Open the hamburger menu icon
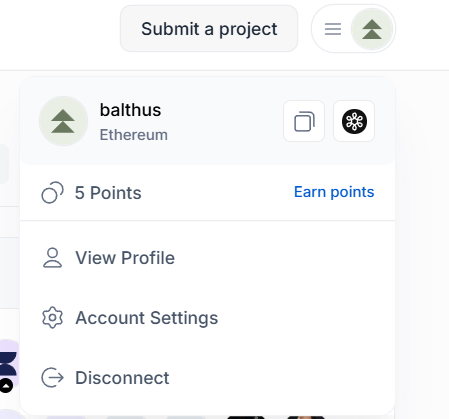The width and height of the screenshot is (449, 419). click(x=333, y=29)
